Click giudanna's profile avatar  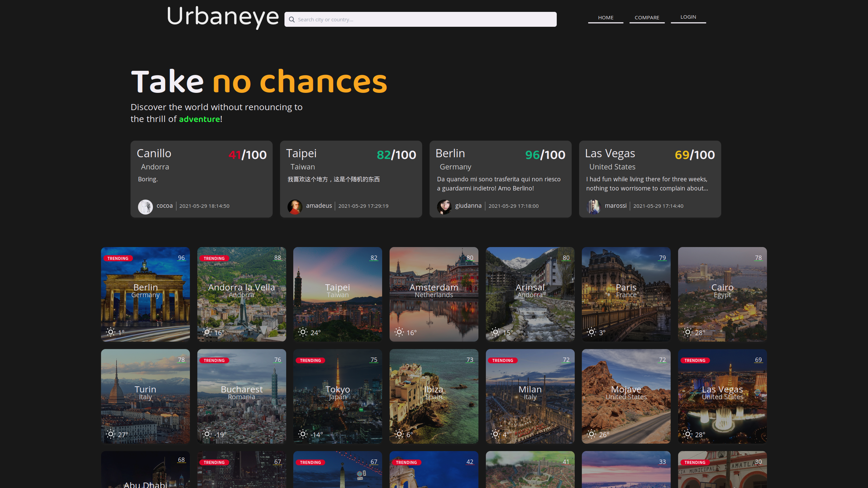point(444,206)
